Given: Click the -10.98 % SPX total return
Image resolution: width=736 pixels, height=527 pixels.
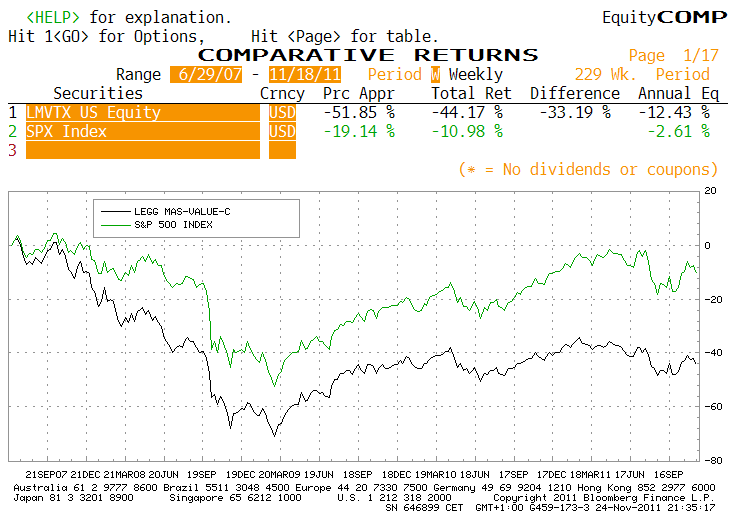Looking at the screenshot, I should [467, 131].
